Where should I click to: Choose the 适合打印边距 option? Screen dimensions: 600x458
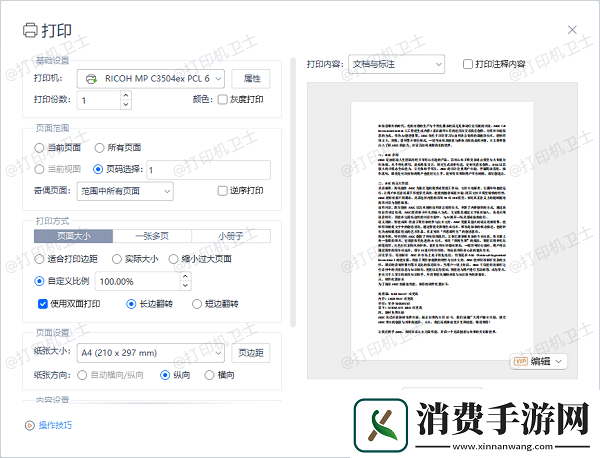coord(39,259)
